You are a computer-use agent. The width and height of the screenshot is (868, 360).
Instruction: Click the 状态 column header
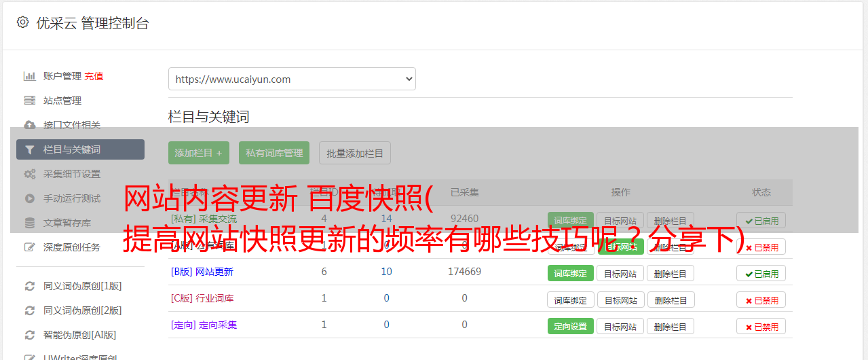tap(761, 192)
